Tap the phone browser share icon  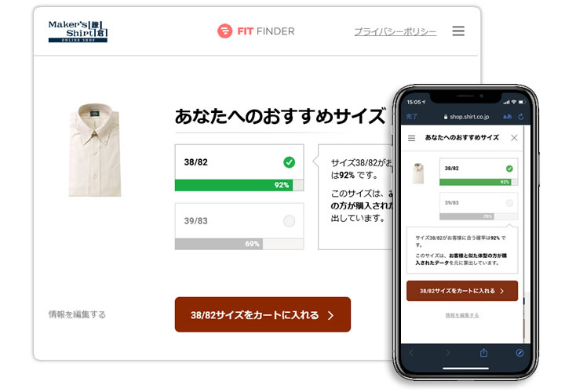pos(483,352)
